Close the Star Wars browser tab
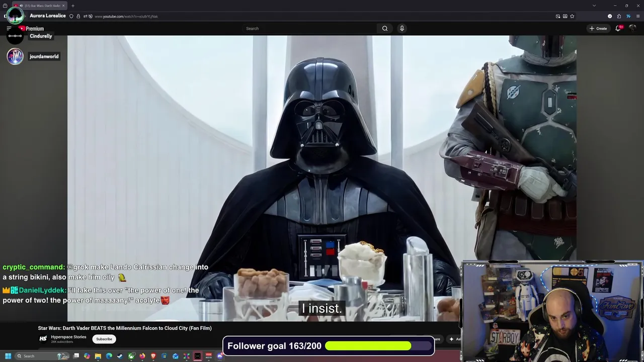The image size is (644, 362). coord(63,6)
